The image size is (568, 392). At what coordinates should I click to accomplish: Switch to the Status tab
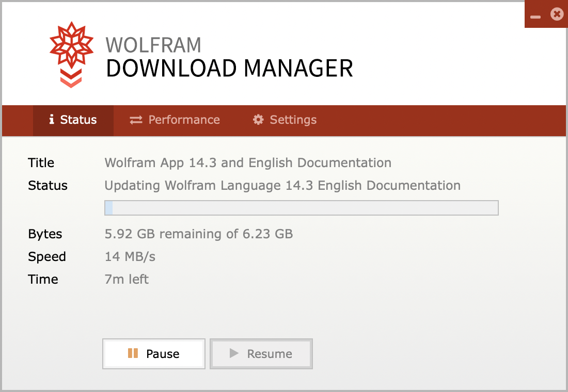(x=73, y=120)
